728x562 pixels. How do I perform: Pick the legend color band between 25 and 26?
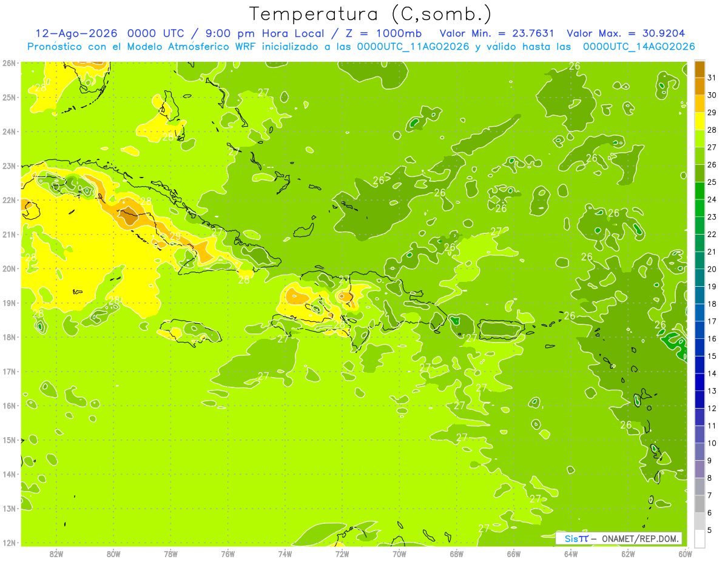point(699,173)
